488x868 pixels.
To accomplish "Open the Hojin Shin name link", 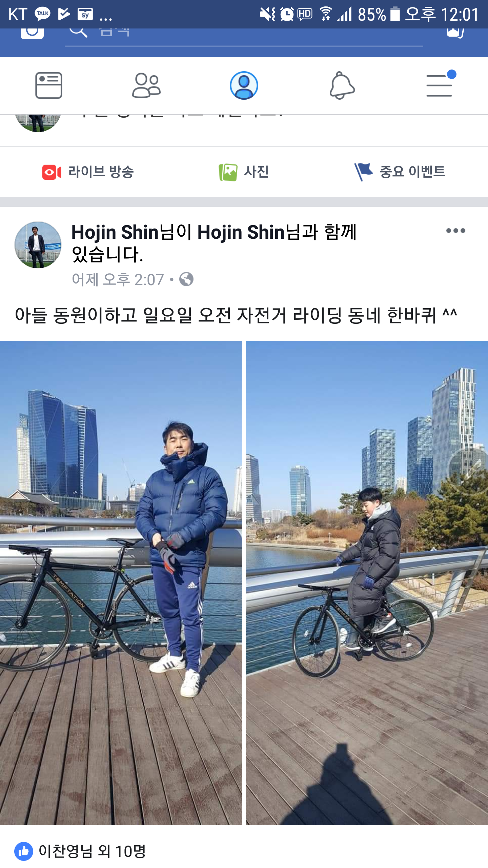I will (x=115, y=233).
